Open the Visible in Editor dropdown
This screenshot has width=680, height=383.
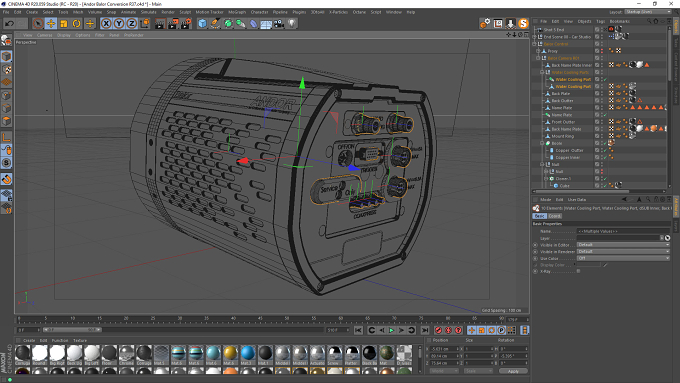[x=624, y=245]
